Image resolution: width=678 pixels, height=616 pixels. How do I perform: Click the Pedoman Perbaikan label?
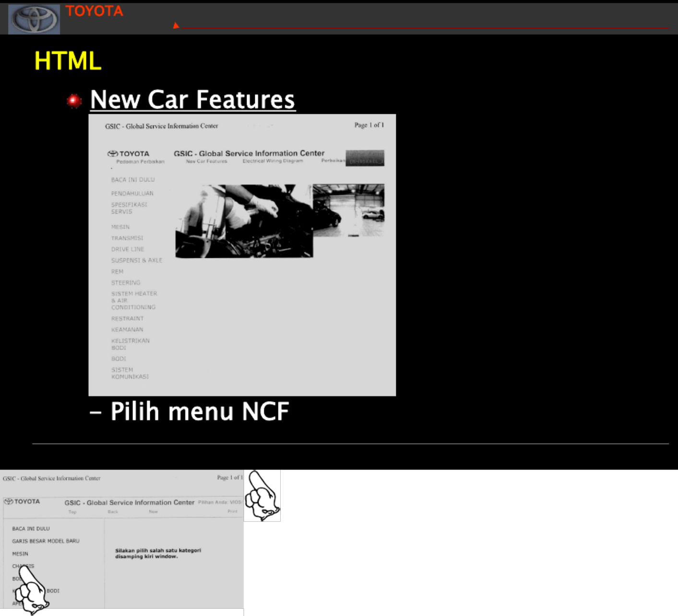click(x=140, y=162)
